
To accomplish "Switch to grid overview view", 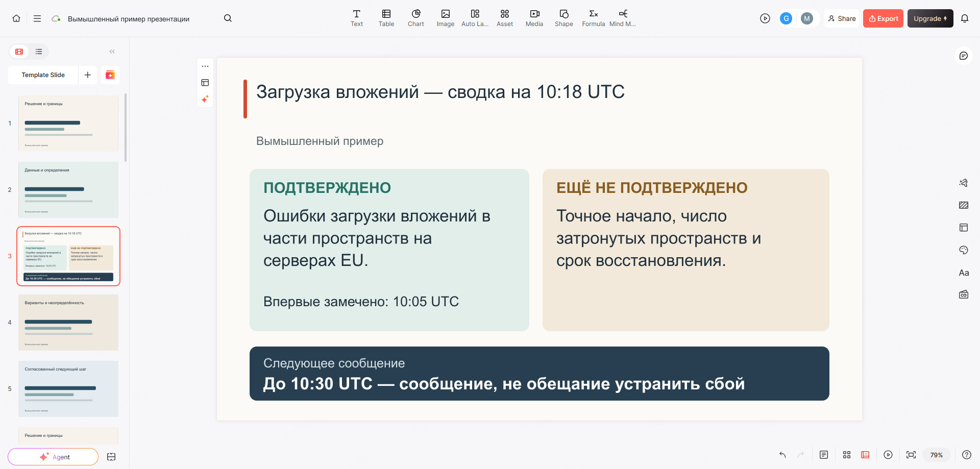I will (x=847, y=455).
